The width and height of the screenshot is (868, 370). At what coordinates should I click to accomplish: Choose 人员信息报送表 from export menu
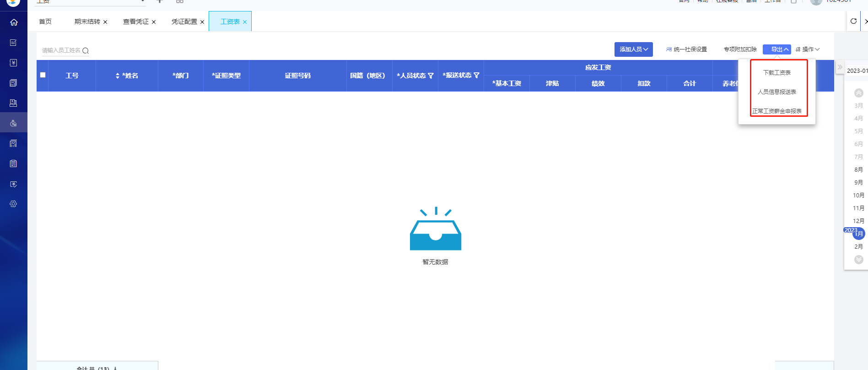(777, 92)
